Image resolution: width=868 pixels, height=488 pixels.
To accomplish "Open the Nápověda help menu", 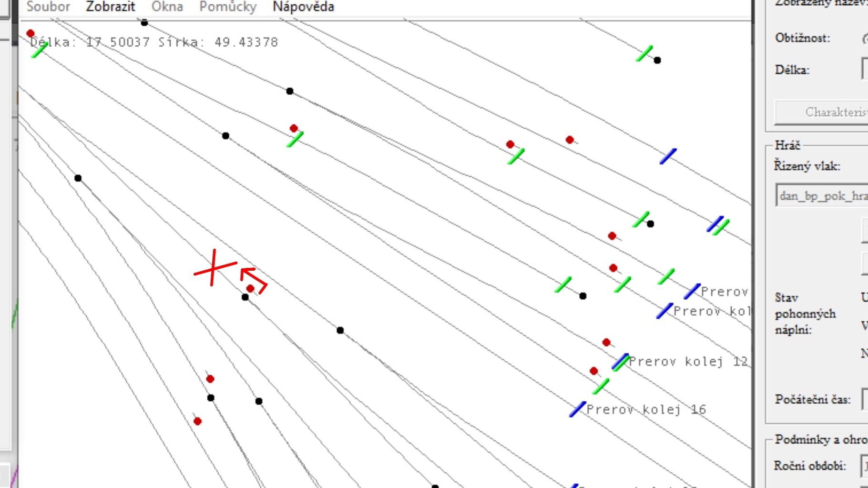I will [x=303, y=7].
